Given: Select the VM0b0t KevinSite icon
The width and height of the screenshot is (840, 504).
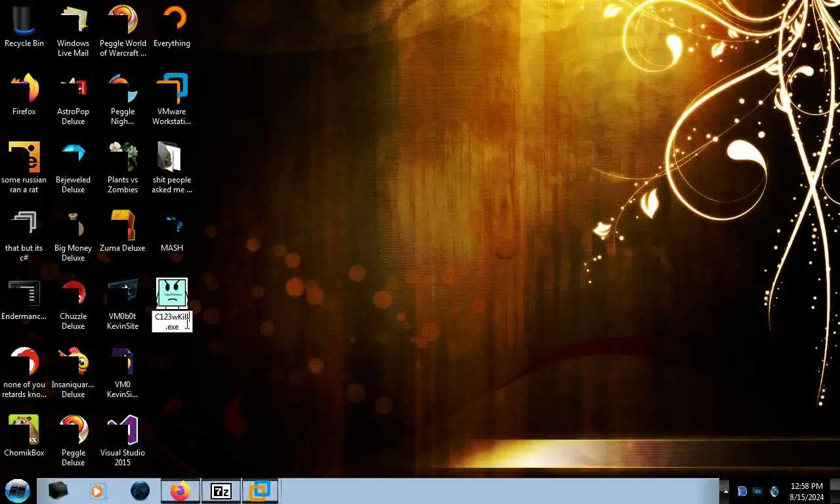Looking at the screenshot, I should pos(123,304).
